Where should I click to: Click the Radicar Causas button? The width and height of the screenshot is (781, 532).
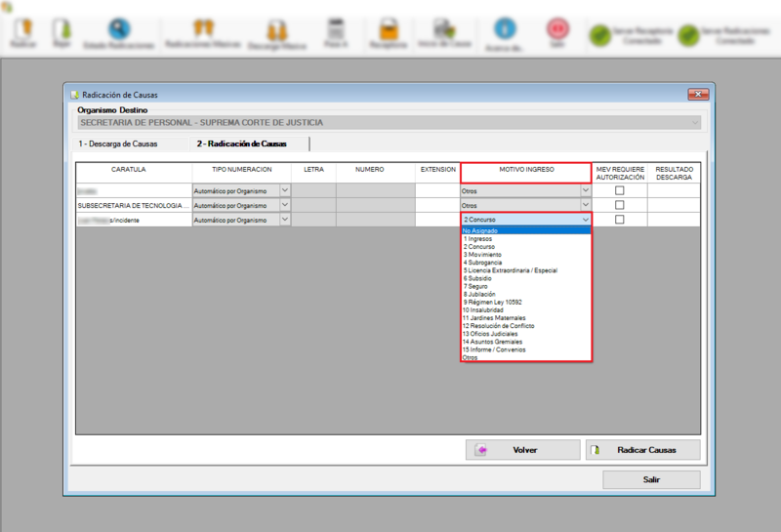643,450
